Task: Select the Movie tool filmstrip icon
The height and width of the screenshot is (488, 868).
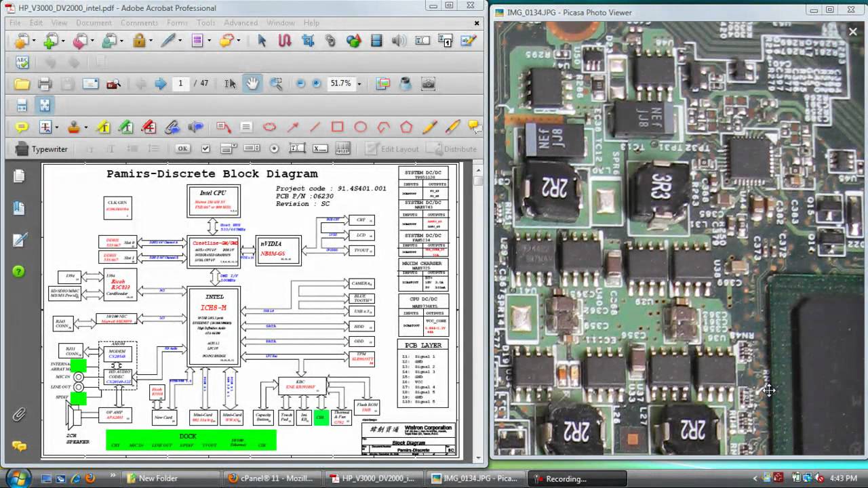Action: click(x=376, y=41)
